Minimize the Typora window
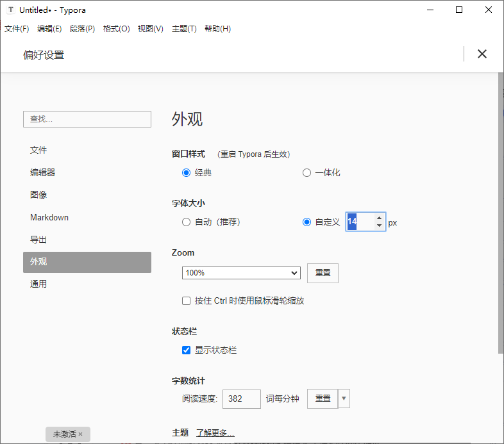Screen dimensions: 504x444 [430, 10]
